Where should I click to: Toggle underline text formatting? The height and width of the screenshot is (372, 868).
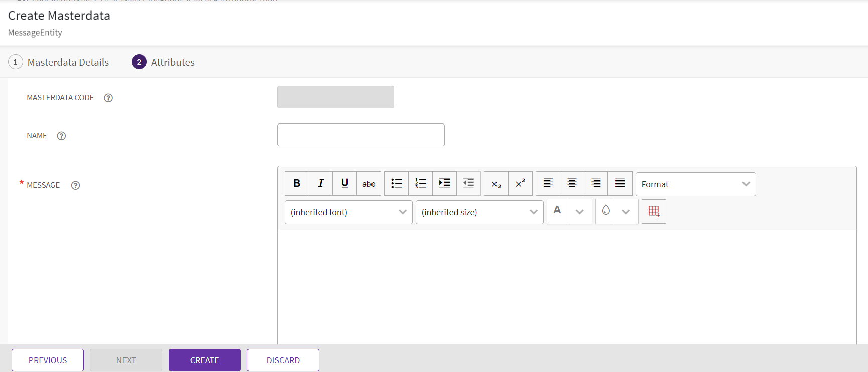[x=345, y=184]
